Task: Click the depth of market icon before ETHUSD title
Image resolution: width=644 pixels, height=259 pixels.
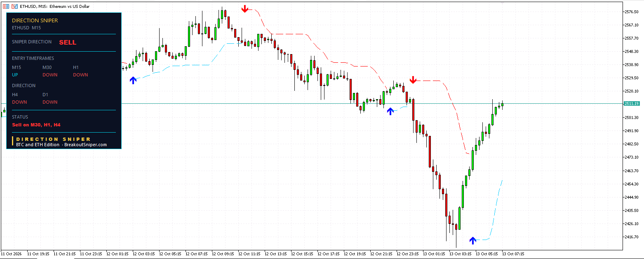Action: [6, 6]
